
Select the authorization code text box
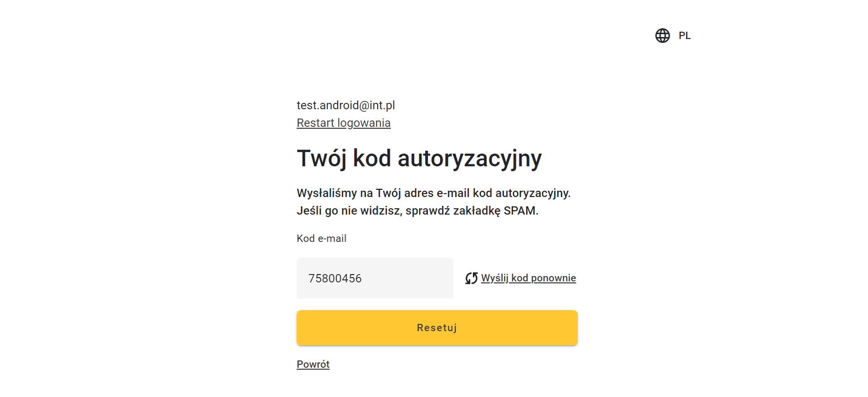[x=375, y=278]
